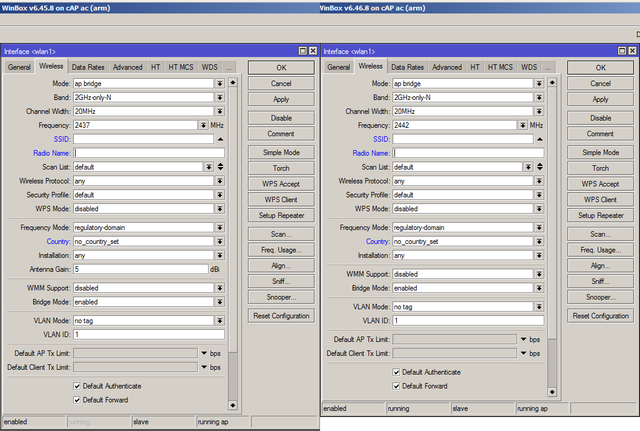This screenshot has height=431, width=640.
Task: Switch to Advanced tab in right window
Action: (x=447, y=67)
